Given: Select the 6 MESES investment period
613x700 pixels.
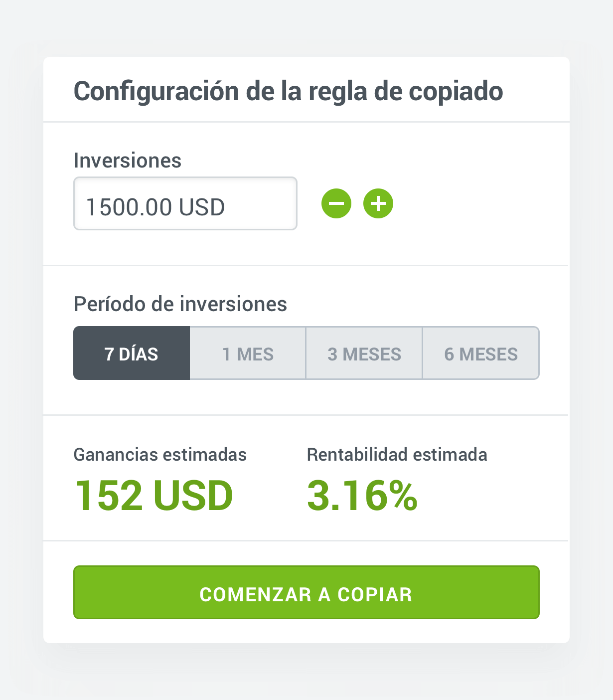Looking at the screenshot, I should pos(481,353).
